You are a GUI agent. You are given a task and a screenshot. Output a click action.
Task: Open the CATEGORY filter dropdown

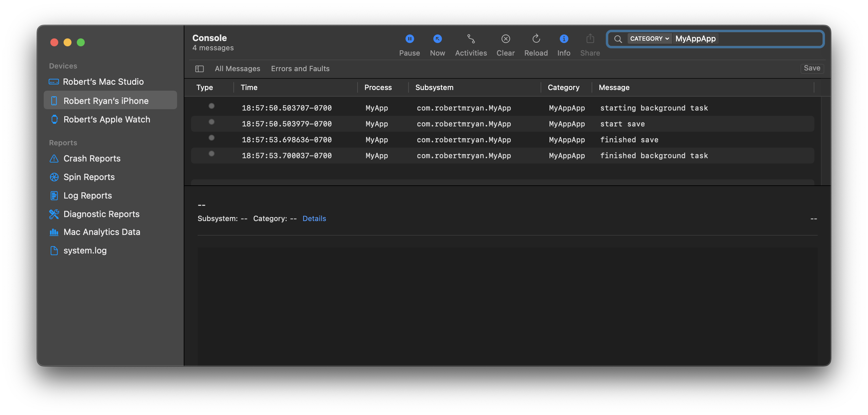click(x=649, y=39)
